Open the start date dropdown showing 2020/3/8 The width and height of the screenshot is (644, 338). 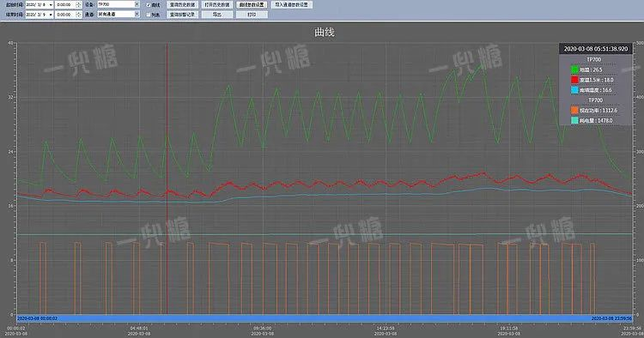(51, 4)
